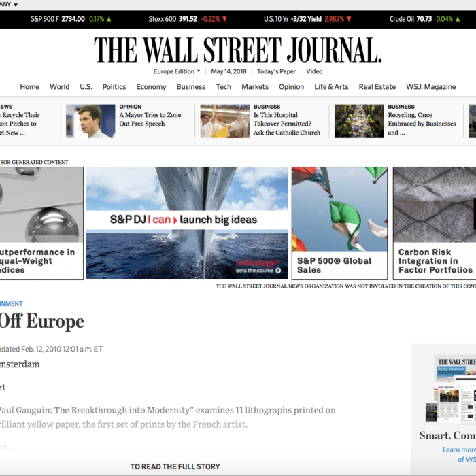Open WSJ. Magazine section
Screen dimensions: 476x476
click(431, 87)
